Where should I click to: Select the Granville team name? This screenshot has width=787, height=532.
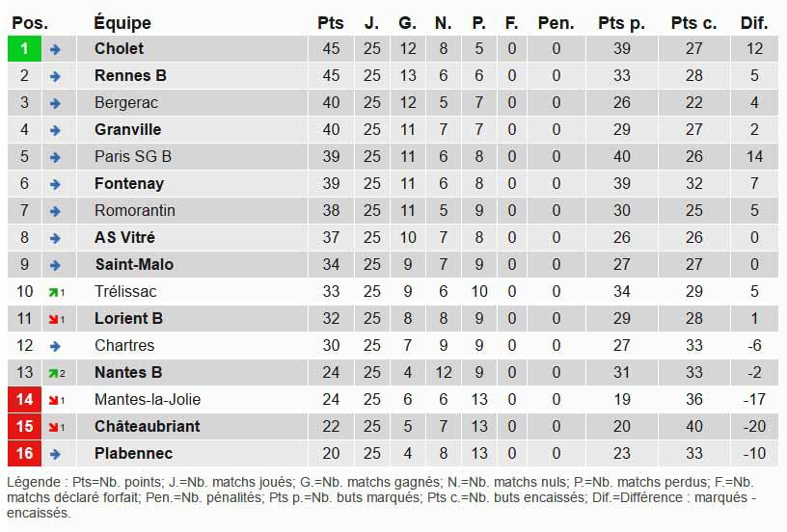click(x=127, y=129)
